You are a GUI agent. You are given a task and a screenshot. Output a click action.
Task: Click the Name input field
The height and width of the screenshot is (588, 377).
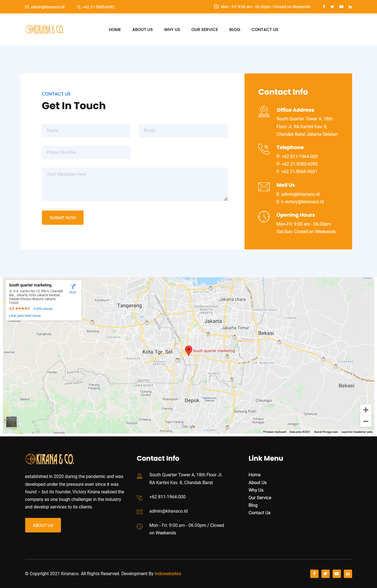tap(86, 131)
